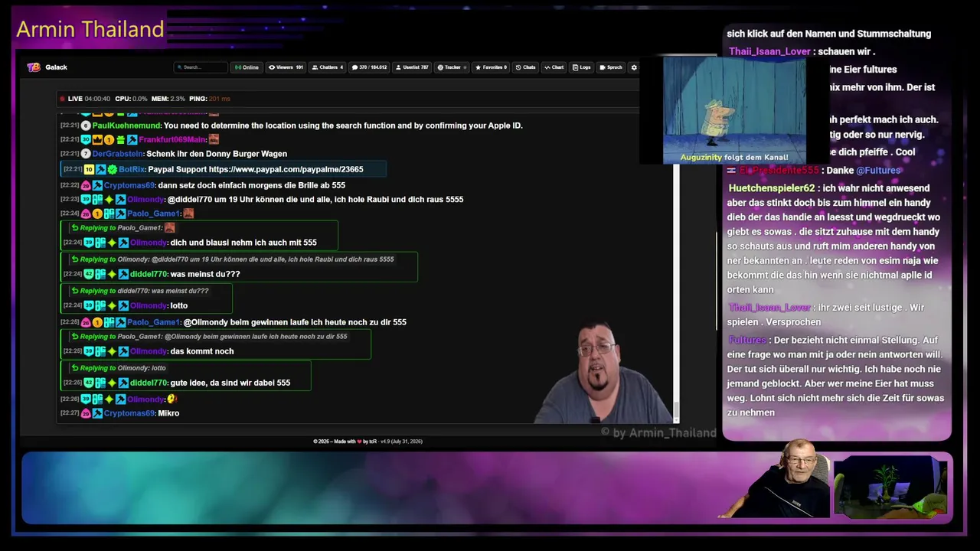The width and height of the screenshot is (980, 551).
Task: Click the BotRix username
Action: [131, 169]
